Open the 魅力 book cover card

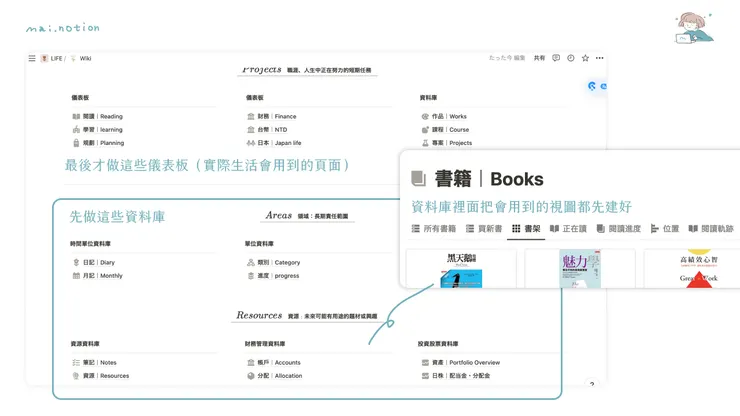[580, 269]
